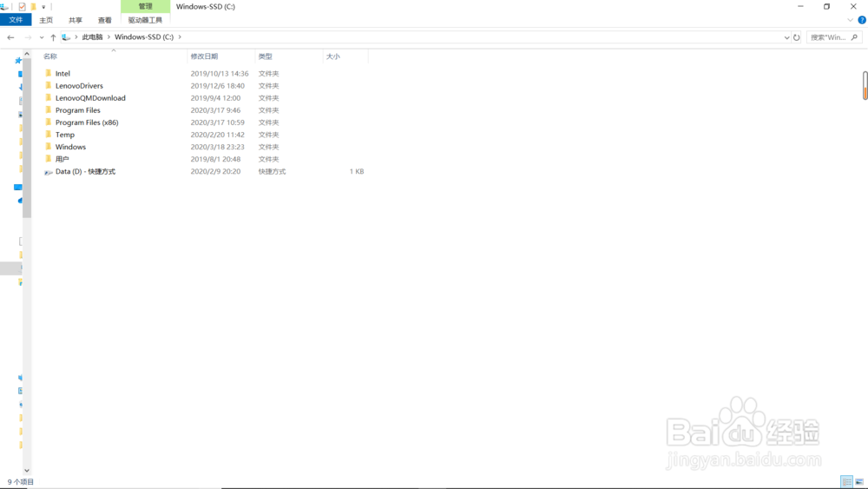Screen dimensions: 868x489
Task: Select the 用户 folder name
Action: pos(62,159)
